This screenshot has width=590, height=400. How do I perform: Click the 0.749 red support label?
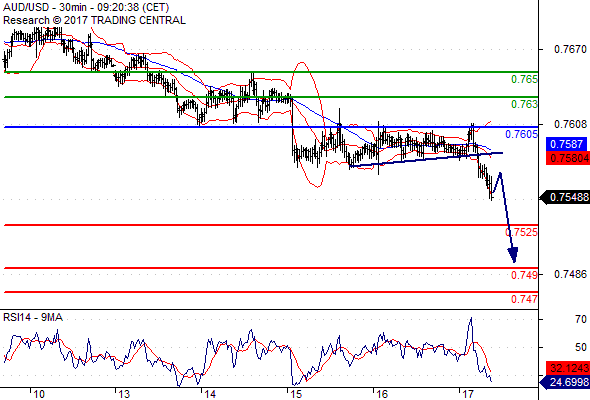(524, 275)
